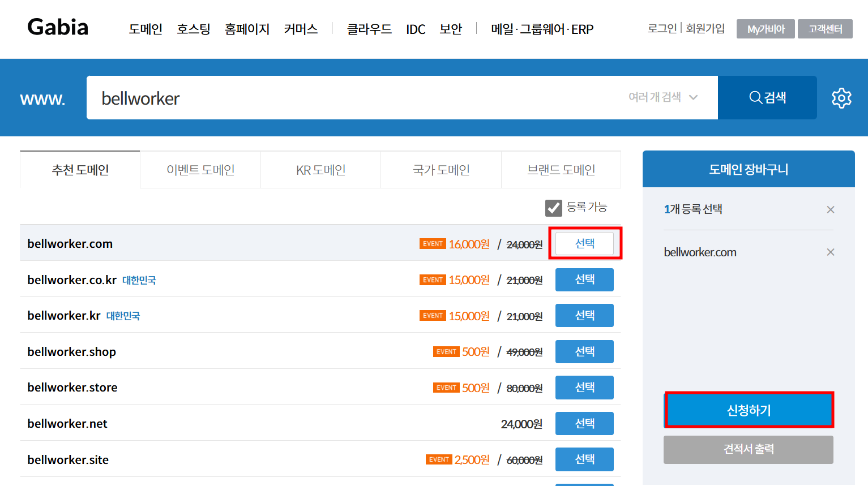
Task: Click bellworker.com in the domain cart
Action: (700, 252)
